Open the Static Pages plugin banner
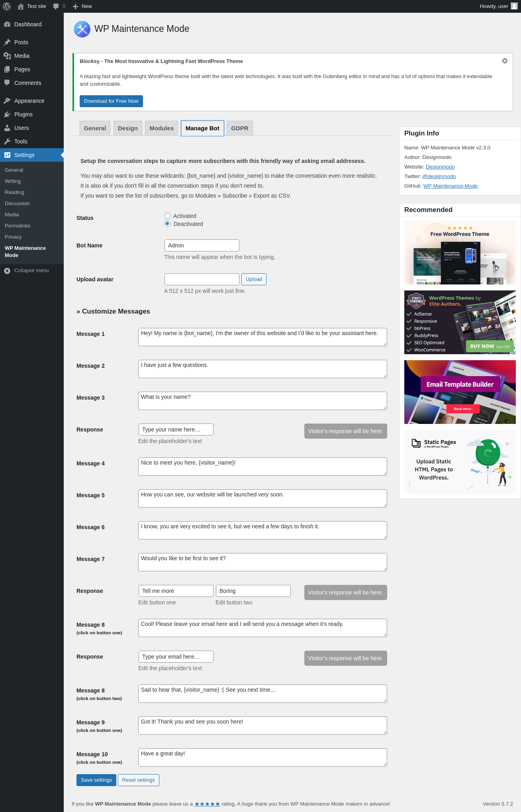 pos(460,462)
